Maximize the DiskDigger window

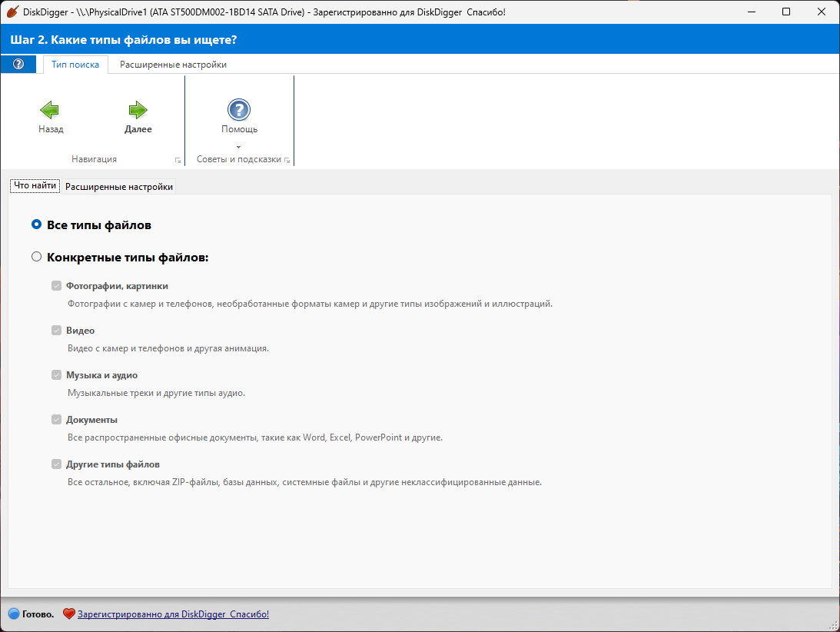point(786,12)
